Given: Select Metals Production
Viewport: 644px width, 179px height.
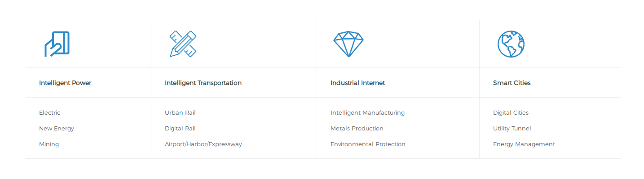Looking at the screenshot, I should pyautogui.click(x=357, y=129).
